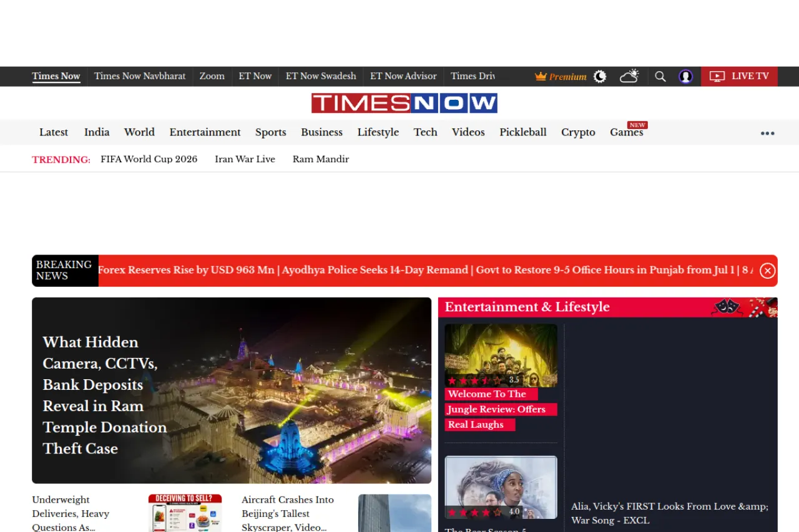Open Latest section
Image resolution: width=799 pixels, height=532 pixels.
tap(54, 132)
